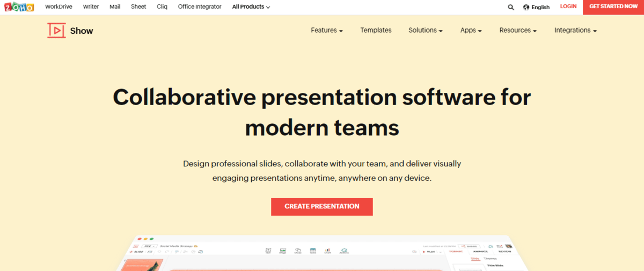Open the Templates page
Image resolution: width=644 pixels, height=271 pixels.
pyautogui.click(x=376, y=31)
